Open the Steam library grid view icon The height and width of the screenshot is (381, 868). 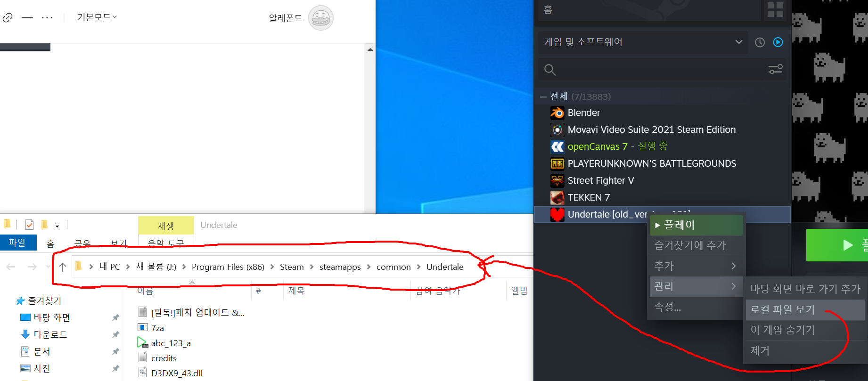pyautogui.click(x=775, y=10)
